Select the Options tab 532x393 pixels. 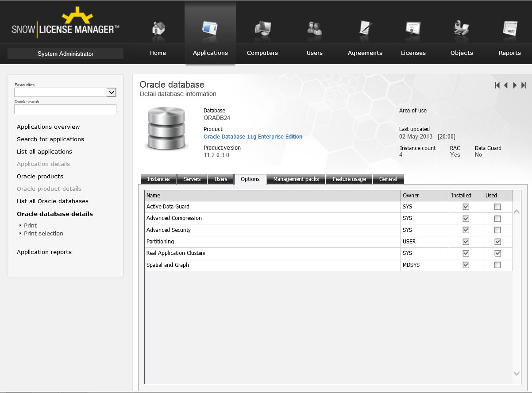pos(250,179)
